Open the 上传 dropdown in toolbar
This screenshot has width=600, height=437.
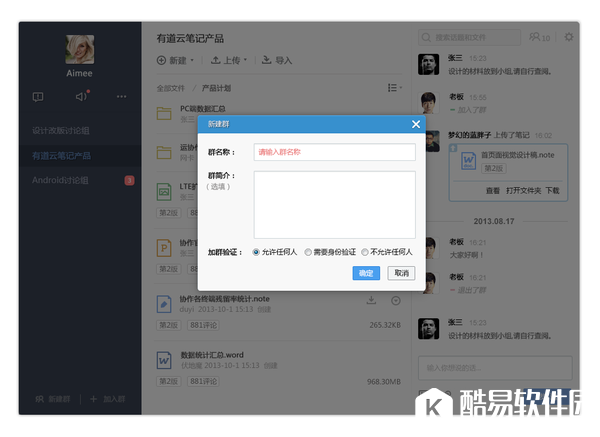click(229, 60)
